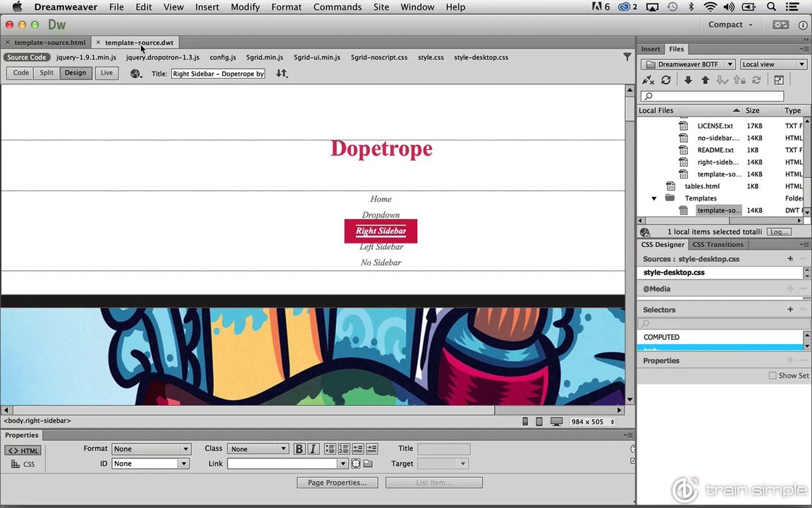Select the tablet size window icon

click(539, 421)
